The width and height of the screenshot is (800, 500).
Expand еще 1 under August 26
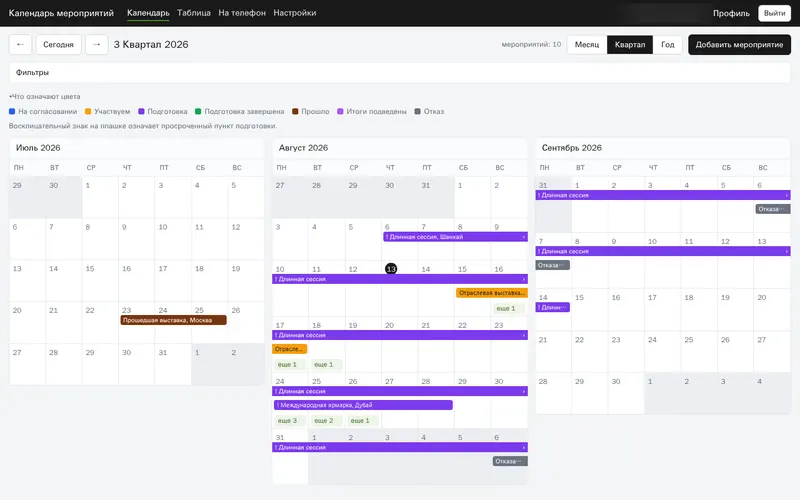click(362, 420)
